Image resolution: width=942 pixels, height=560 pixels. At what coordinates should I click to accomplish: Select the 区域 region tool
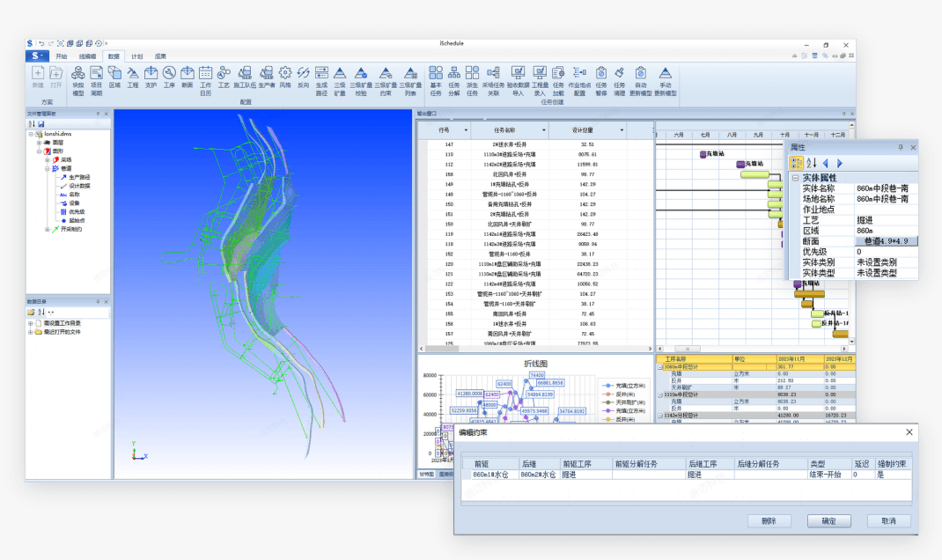(x=114, y=77)
